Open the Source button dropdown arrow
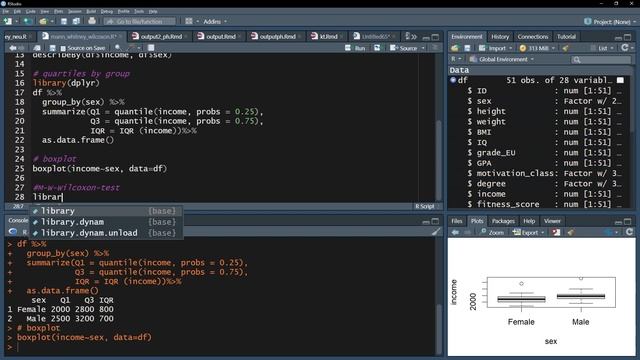640x360 pixels. coord(423,48)
